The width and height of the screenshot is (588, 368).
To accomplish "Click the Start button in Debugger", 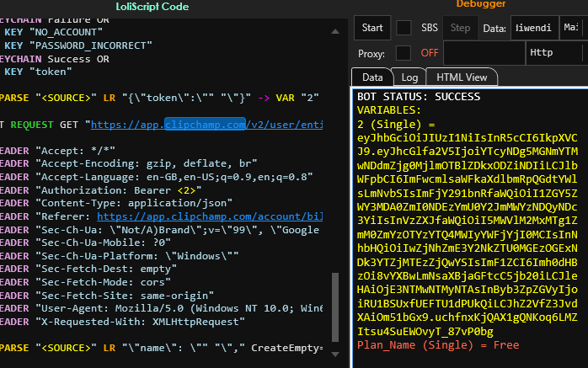I will pyautogui.click(x=372, y=28).
